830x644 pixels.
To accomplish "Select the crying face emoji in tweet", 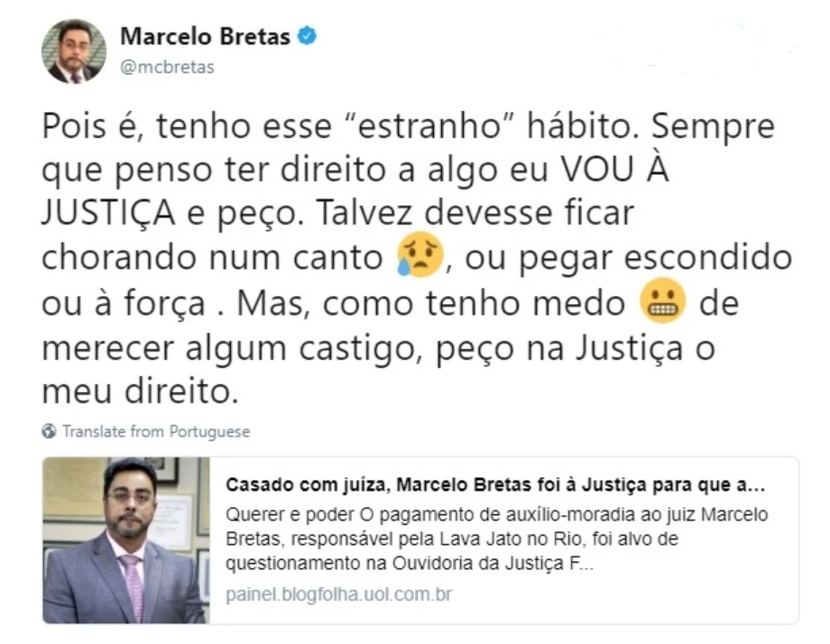I will pyautogui.click(x=420, y=254).
